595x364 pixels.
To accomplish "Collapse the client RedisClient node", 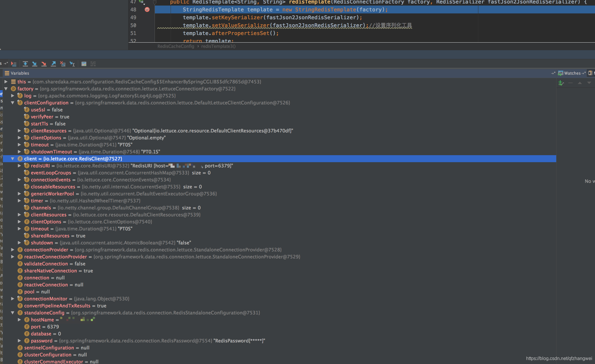I will click(13, 159).
